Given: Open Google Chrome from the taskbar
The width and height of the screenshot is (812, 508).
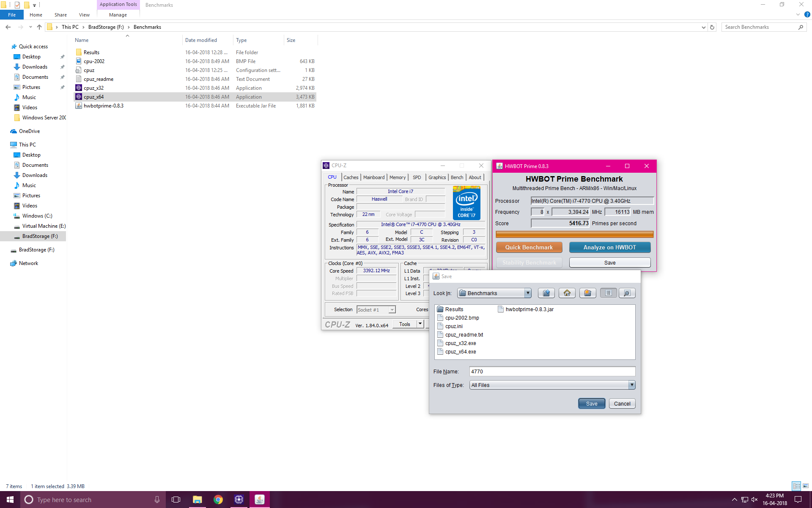Looking at the screenshot, I should [218, 500].
